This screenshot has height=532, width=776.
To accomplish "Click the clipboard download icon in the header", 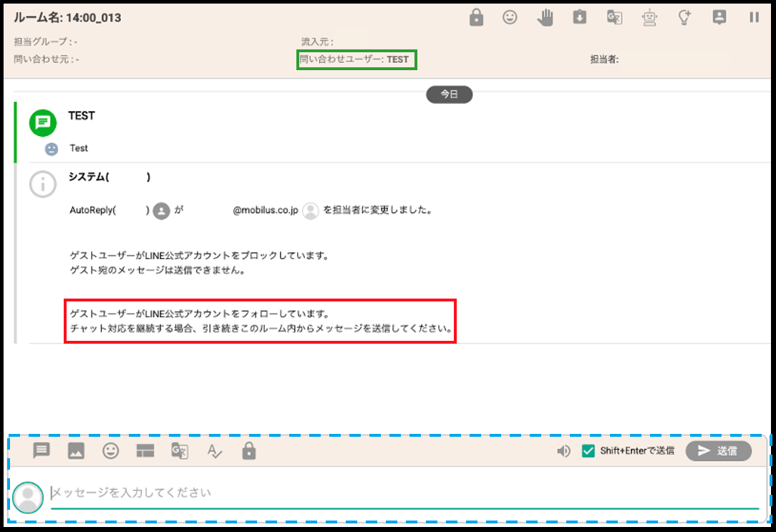I will [x=580, y=17].
